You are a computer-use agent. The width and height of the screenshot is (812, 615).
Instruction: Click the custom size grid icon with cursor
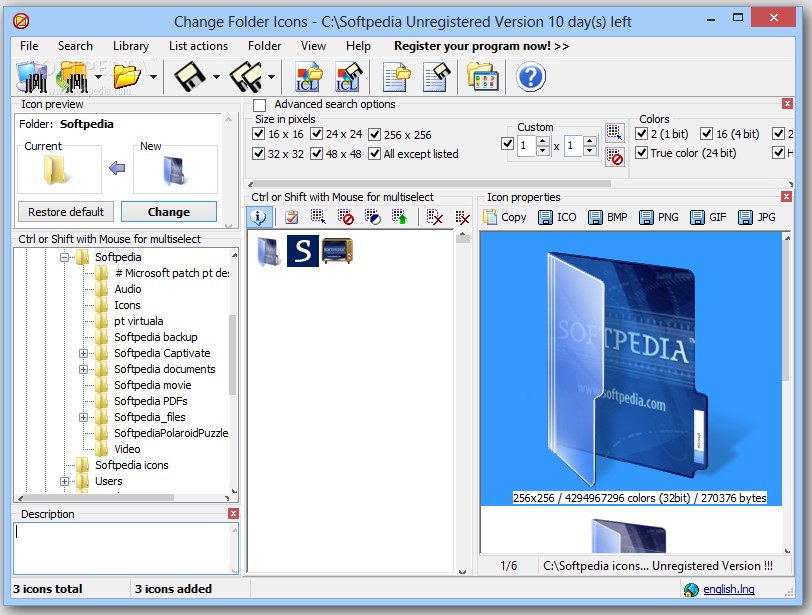[615, 133]
